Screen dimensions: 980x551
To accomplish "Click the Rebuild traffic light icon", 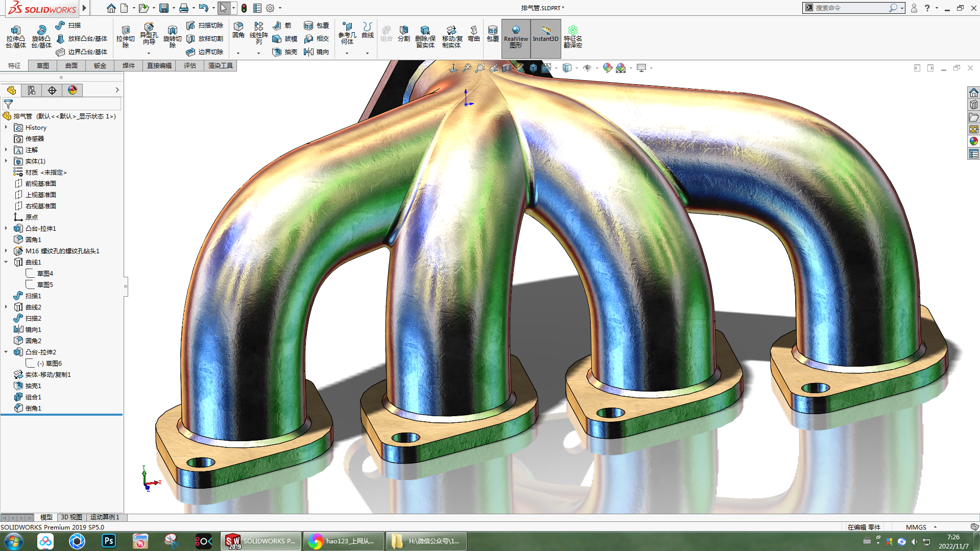I will [244, 8].
